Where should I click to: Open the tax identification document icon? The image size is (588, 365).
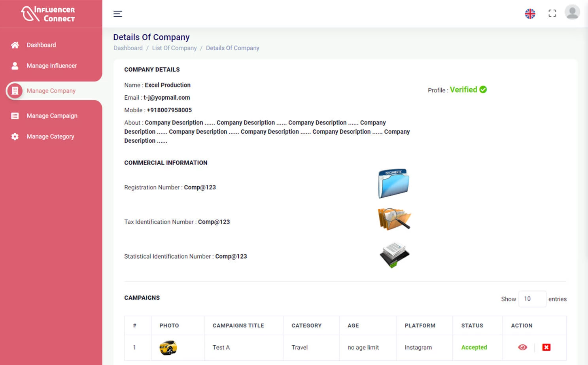[394, 219]
